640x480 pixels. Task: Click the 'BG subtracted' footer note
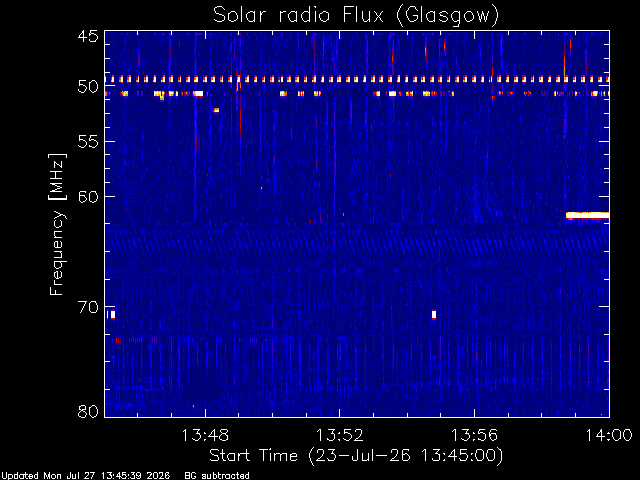click(x=217, y=476)
